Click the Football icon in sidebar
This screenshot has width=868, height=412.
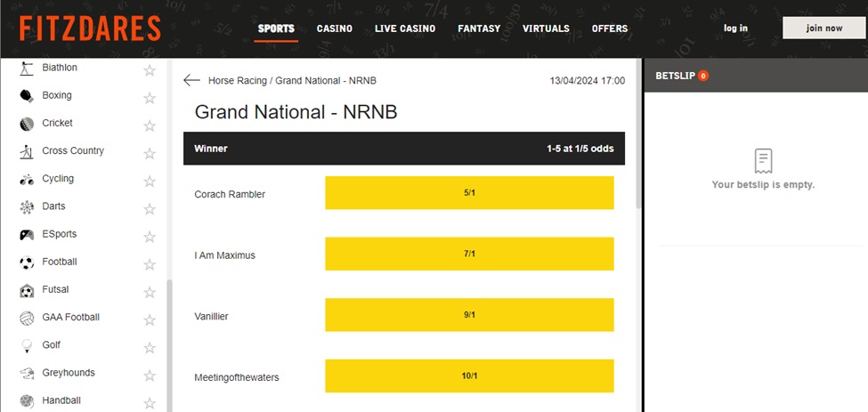(x=27, y=263)
